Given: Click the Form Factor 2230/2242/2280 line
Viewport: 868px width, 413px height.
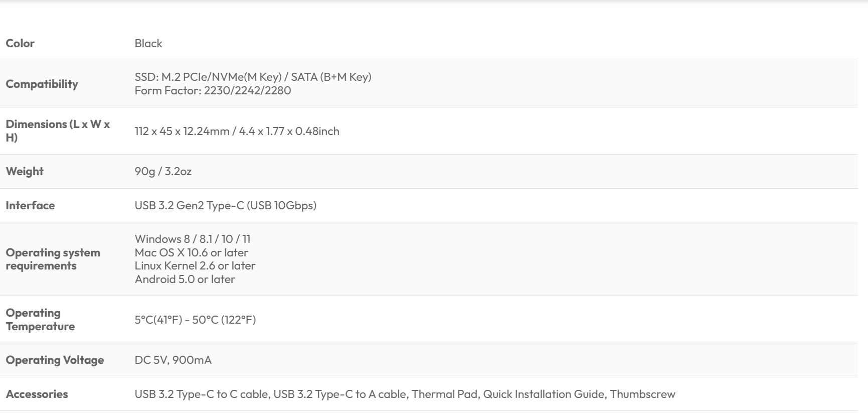Looking at the screenshot, I should pyautogui.click(x=213, y=90).
